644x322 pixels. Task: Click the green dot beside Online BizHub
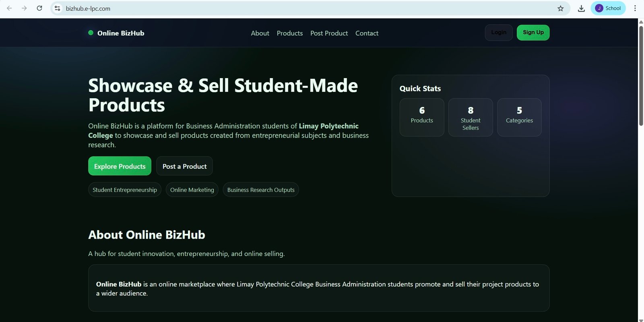point(91,33)
